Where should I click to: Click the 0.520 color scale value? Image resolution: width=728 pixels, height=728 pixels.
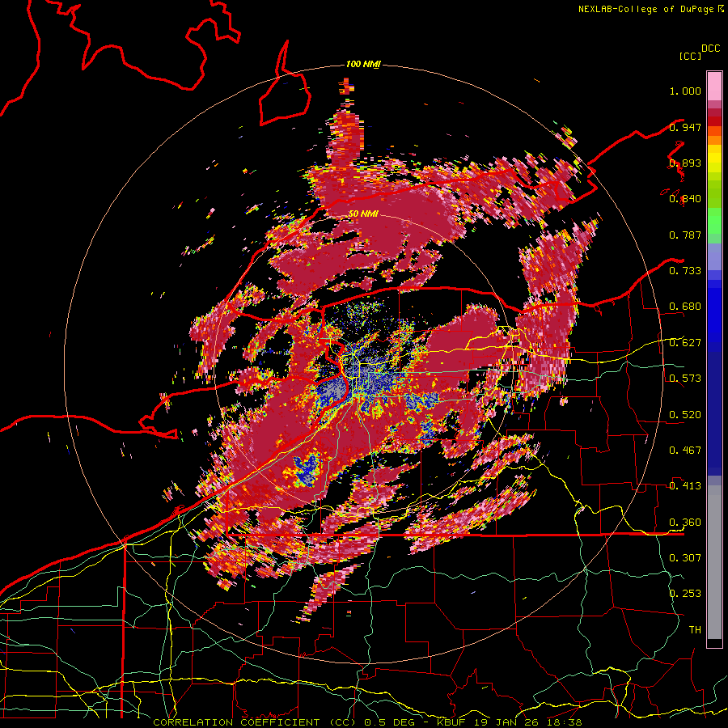tap(685, 415)
